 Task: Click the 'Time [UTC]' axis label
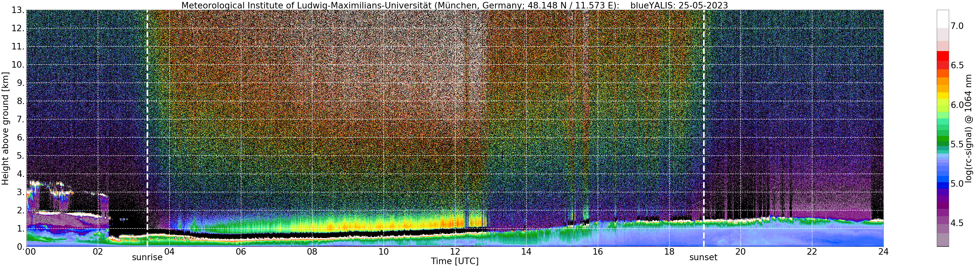455,261
